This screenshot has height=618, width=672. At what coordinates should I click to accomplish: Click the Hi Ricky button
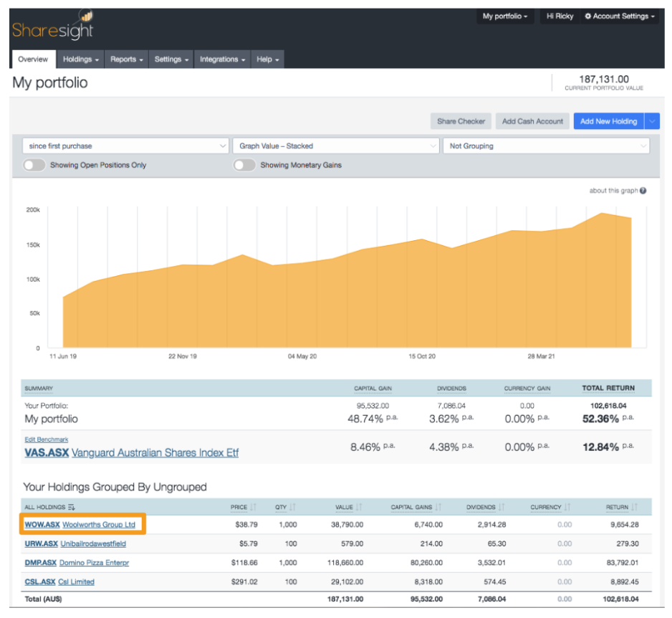[560, 16]
